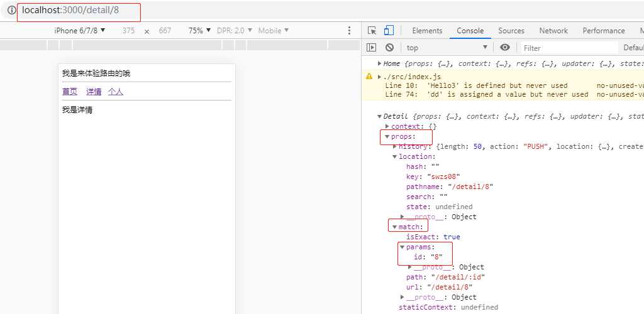644x314 pixels.
Task: Switch to the Sources tab
Action: [x=511, y=31]
